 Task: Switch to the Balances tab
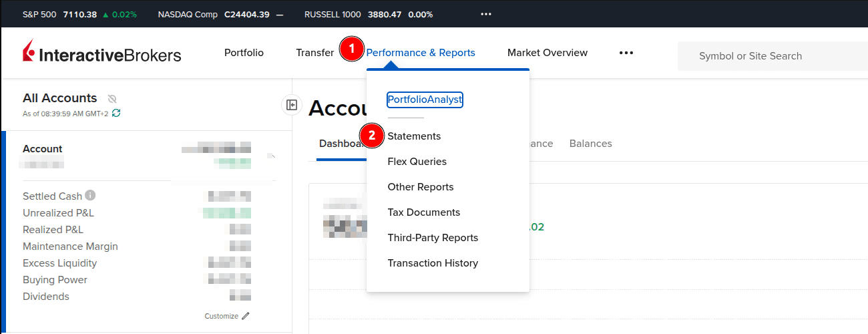pyautogui.click(x=590, y=144)
